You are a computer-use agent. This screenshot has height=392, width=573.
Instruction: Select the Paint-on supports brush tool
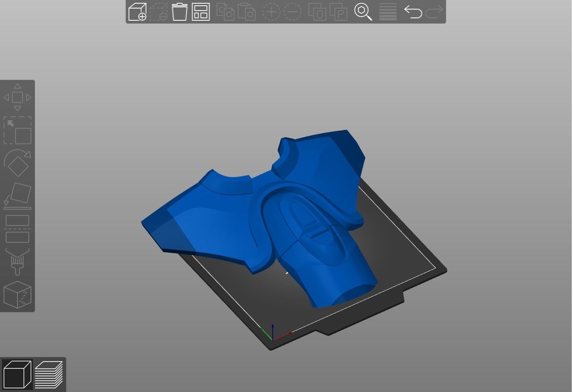(17, 261)
